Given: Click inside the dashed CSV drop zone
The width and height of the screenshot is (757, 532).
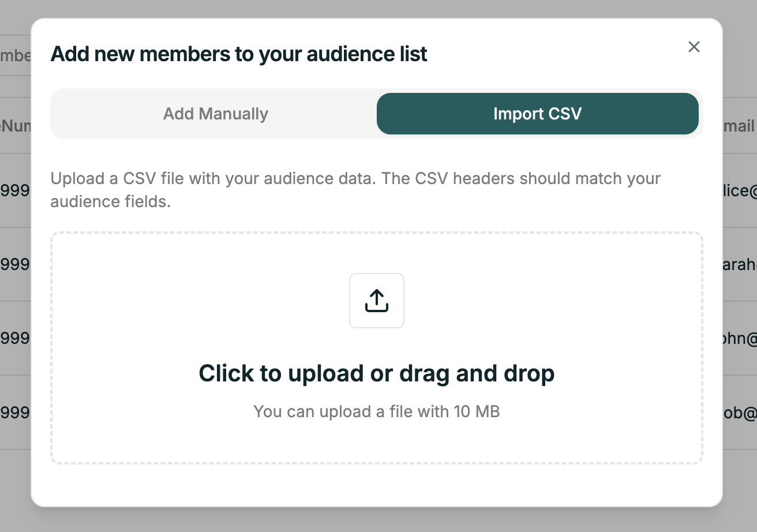Looking at the screenshot, I should pos(377,346).
